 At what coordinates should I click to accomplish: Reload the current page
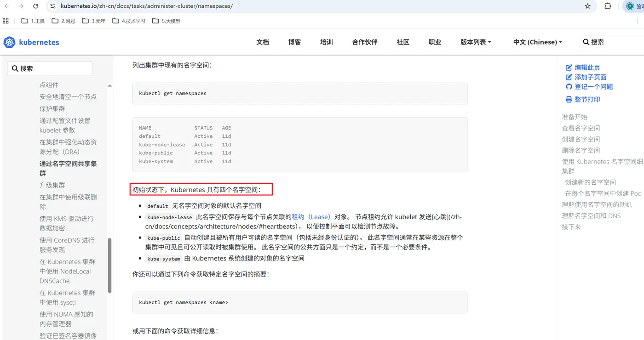coord(36,6)
